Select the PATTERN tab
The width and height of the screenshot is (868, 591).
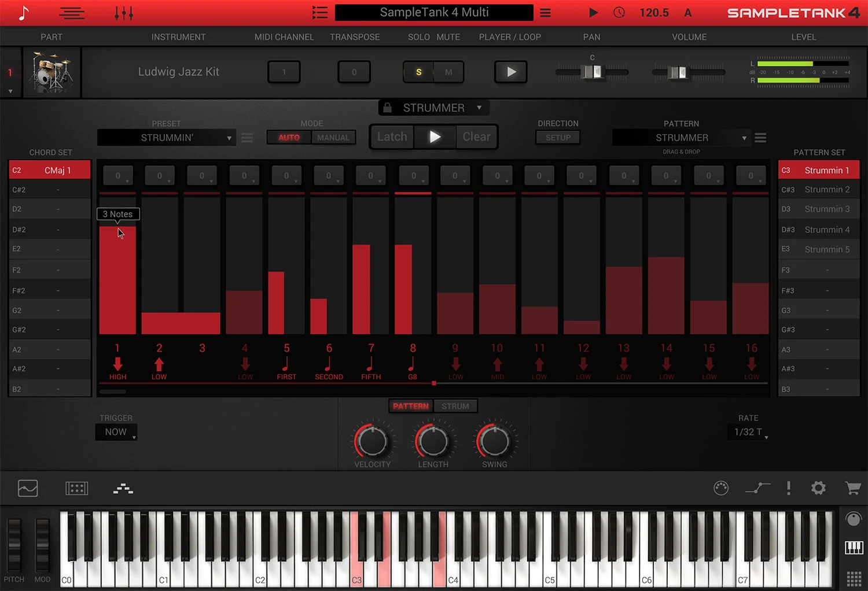click(x=410, y=406)
